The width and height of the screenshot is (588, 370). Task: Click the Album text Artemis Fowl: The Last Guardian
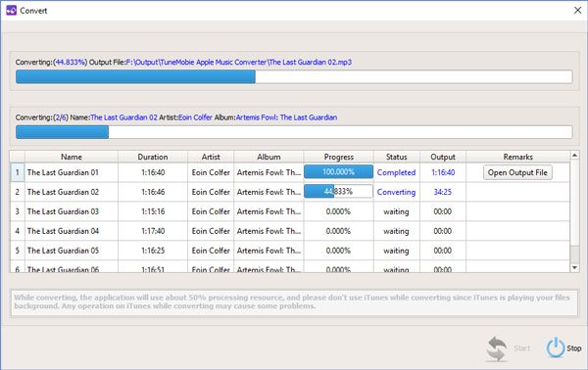pyautogui.click(x=286, y=117)
